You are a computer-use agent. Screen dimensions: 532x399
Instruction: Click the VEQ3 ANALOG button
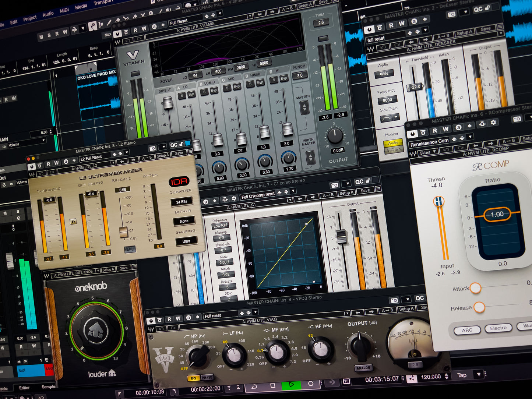tap(363, 368)
